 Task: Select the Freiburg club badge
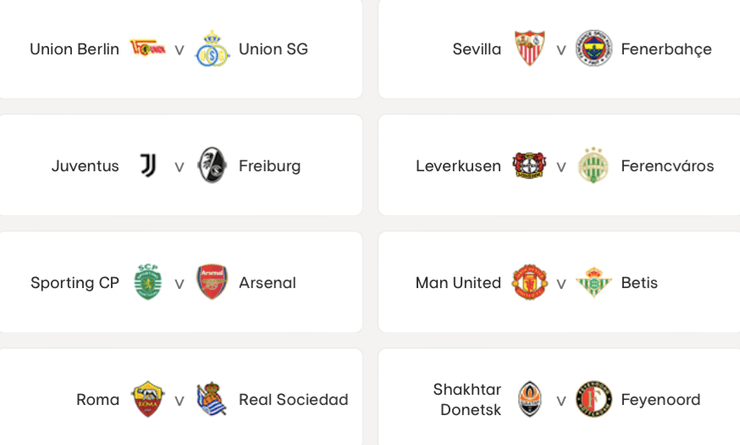pos(212,166)
